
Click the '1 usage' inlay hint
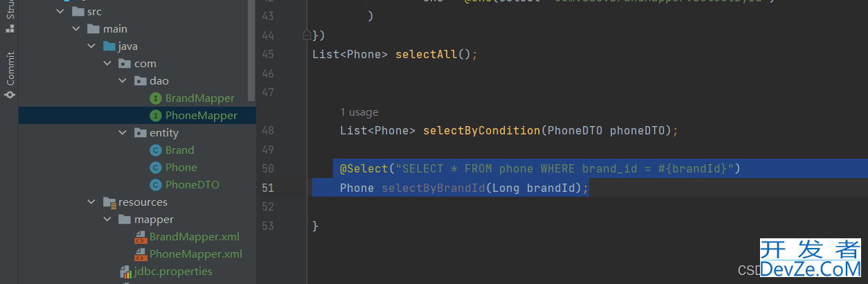pos(359,112)
